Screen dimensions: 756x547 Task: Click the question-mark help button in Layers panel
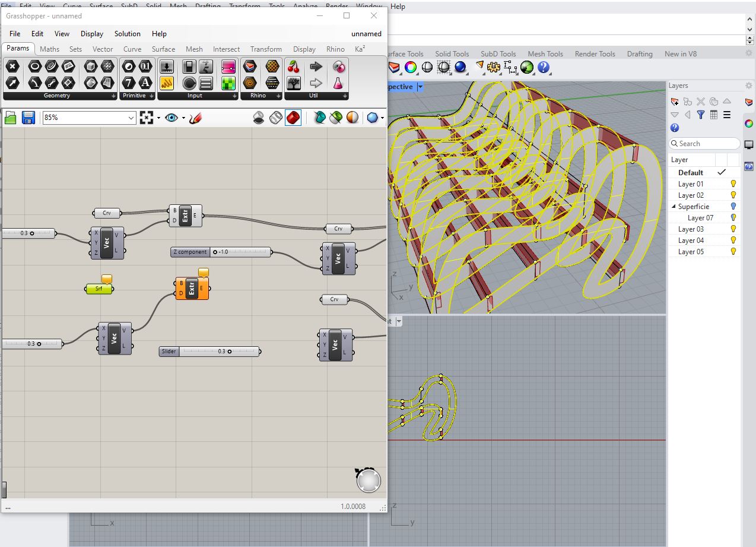[x=675, y=127]
